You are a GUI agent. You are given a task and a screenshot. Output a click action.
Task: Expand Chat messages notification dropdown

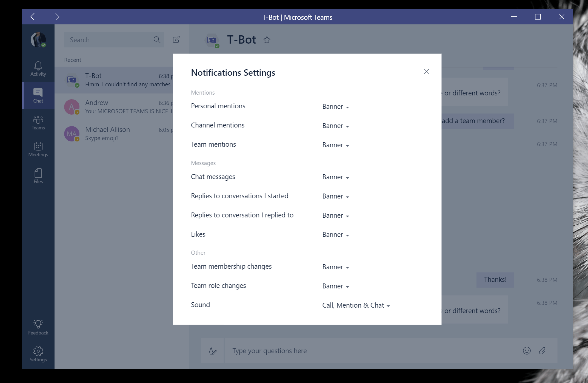(x=336, y=177)
